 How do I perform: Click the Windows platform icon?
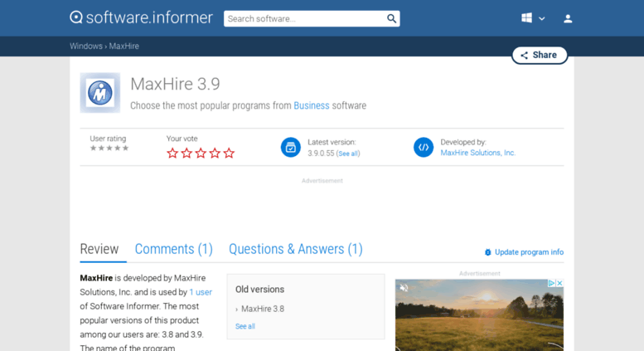526,18
